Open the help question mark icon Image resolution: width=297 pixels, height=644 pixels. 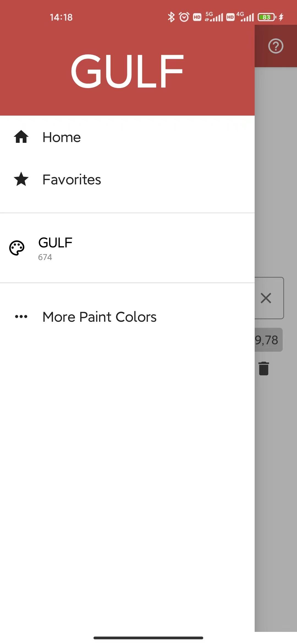point(276,46)
